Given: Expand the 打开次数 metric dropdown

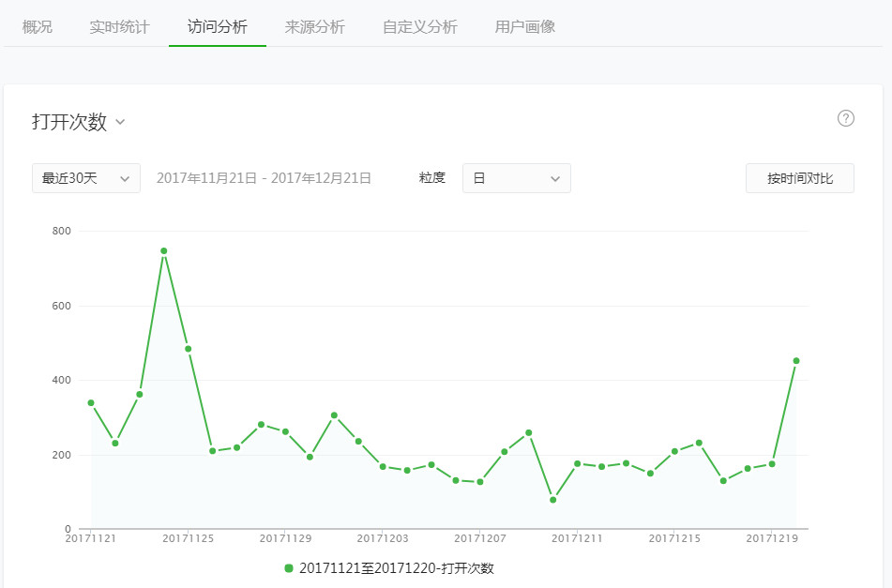Looking at the screenshot, I should click(x=79, y=122).
